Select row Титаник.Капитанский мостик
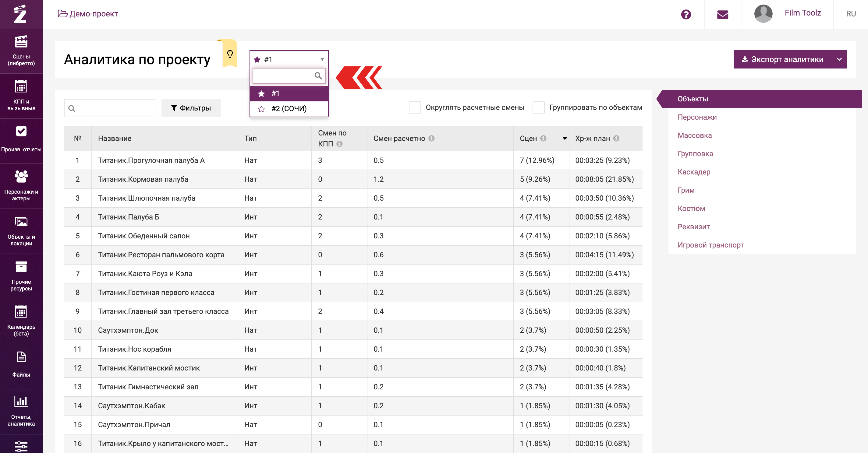868x453 pixels. pyautogui.click(x=353, y=368)
